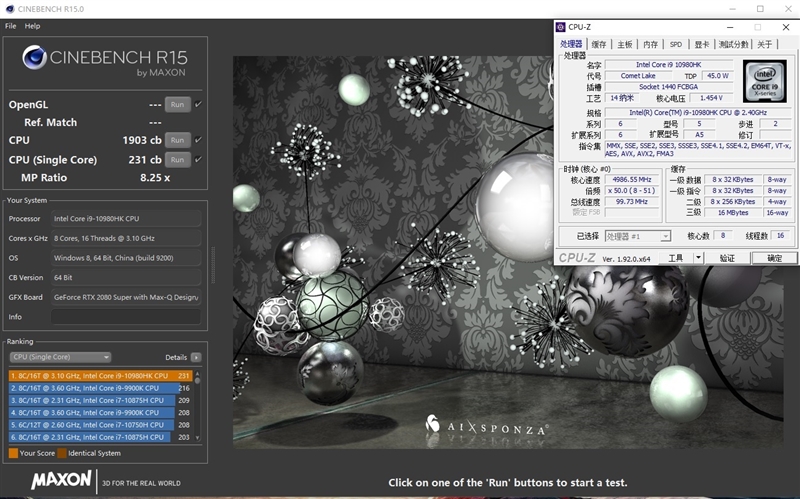The width and height of the screenshot is (800, 499).
Task: Click the 231 cb single core score
Action: (145, 160)
